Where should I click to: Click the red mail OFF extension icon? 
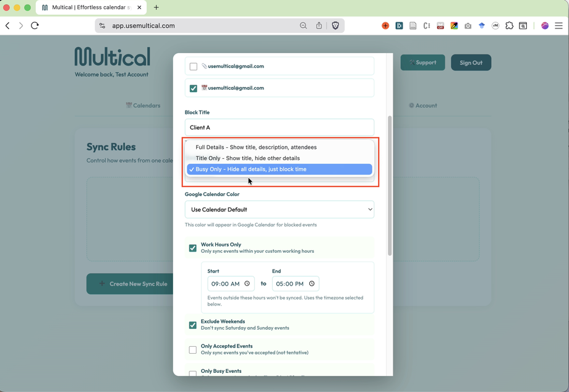440,26
